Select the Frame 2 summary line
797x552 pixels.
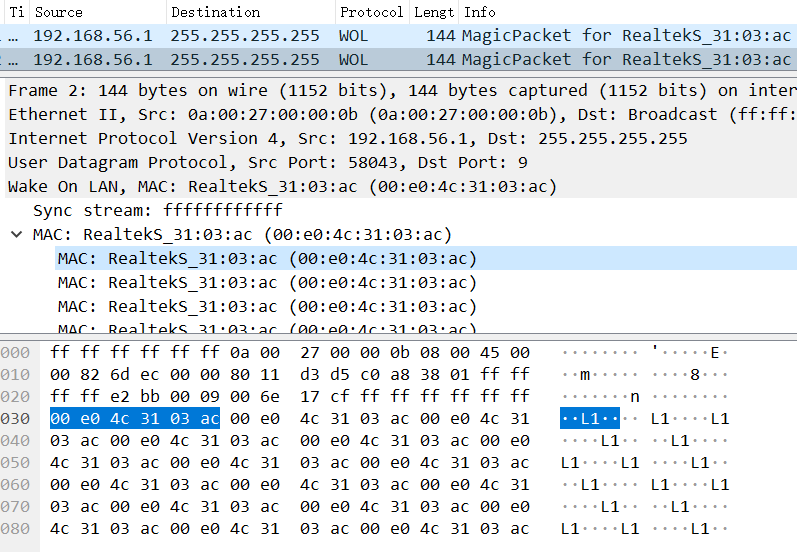pos(400,91)
